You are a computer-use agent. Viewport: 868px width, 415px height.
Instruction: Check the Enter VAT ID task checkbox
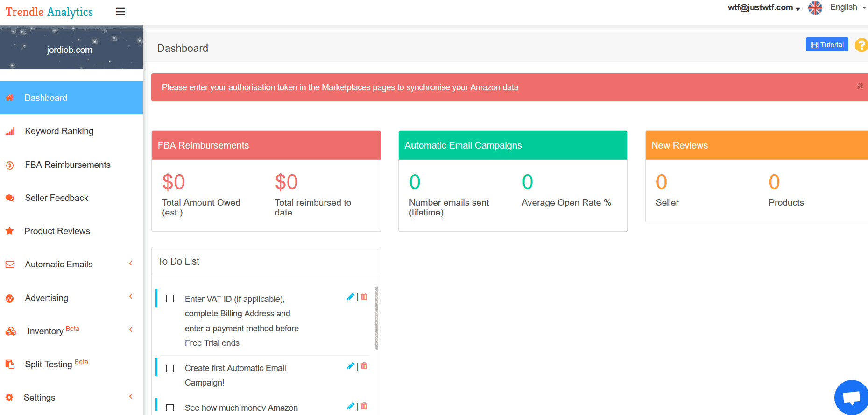click(x=170, y=299)
